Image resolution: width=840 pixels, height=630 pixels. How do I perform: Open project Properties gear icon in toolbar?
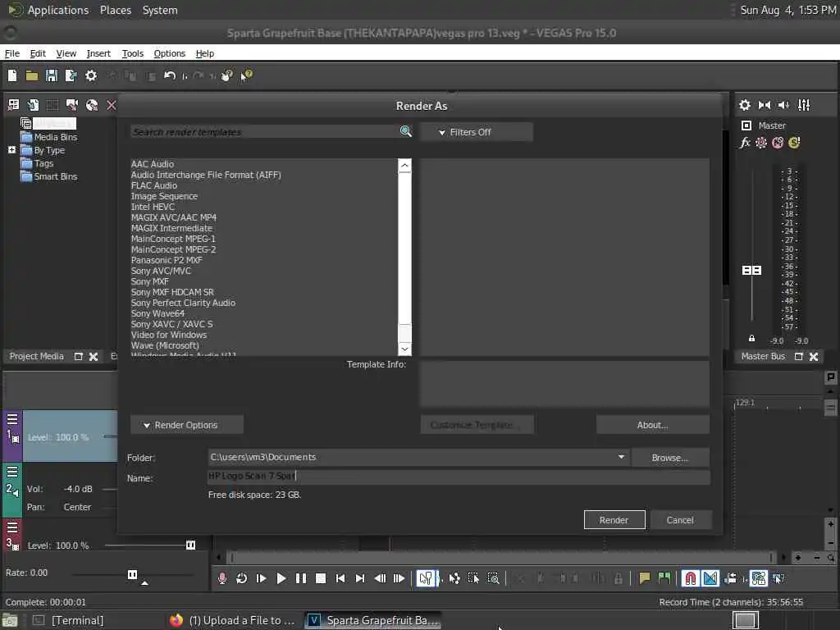click(91, 75)
